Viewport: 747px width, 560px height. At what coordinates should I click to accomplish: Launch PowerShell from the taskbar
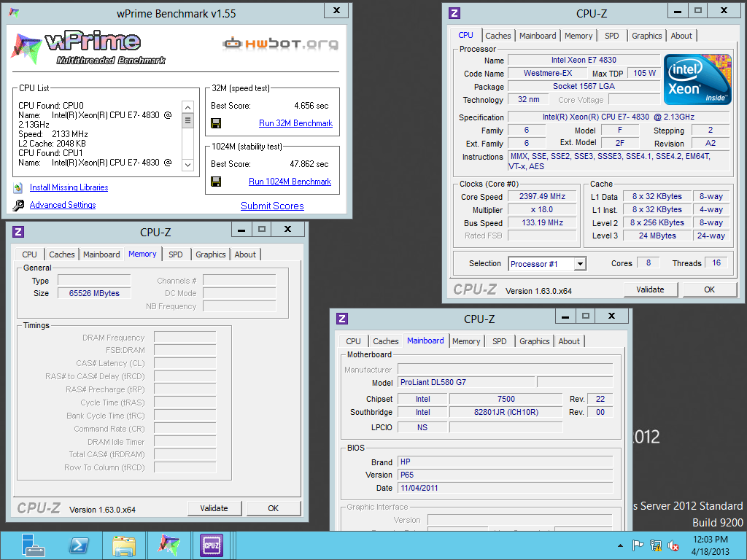[79, 545]
